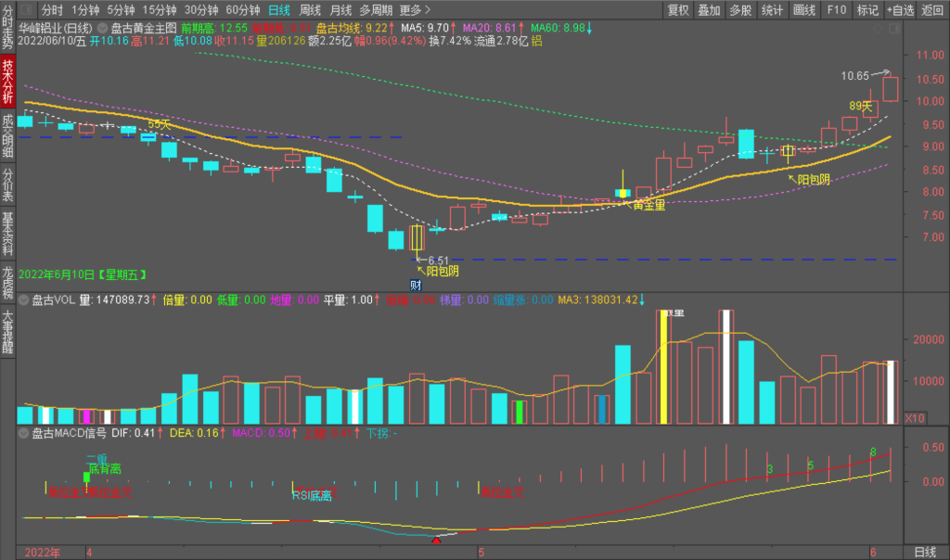Screen dimensions: 950x560
Task: Add stock with the +自选 button
Action: [899, 10]
